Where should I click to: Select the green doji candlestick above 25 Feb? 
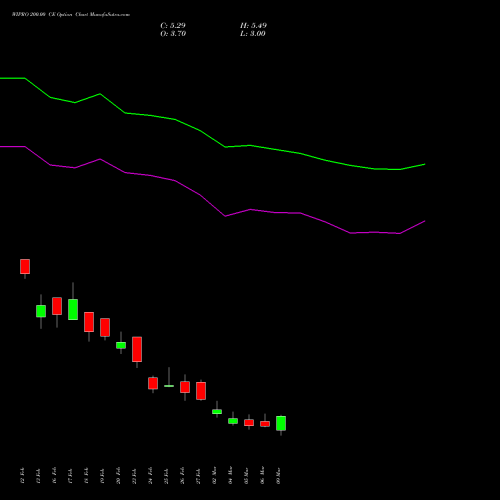[x=169, y=386]
